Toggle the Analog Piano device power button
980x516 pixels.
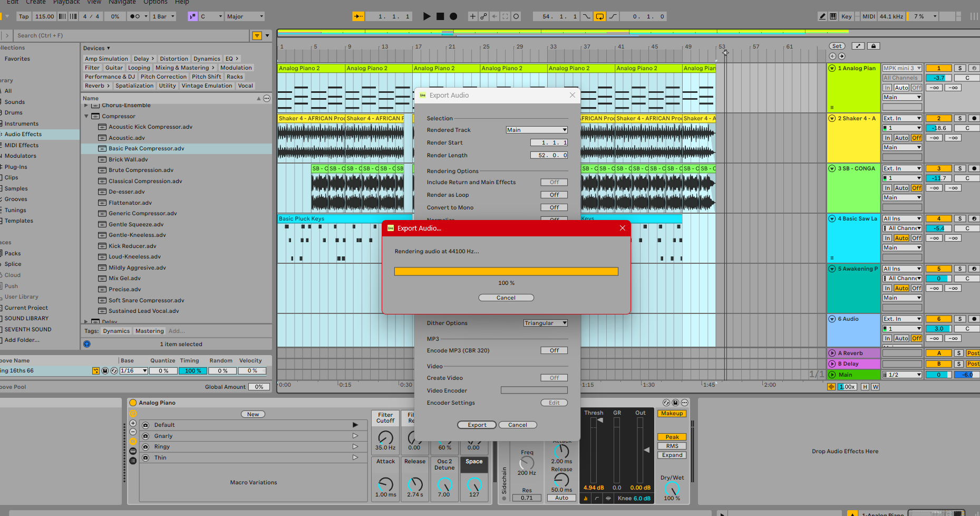click(133, 403)
